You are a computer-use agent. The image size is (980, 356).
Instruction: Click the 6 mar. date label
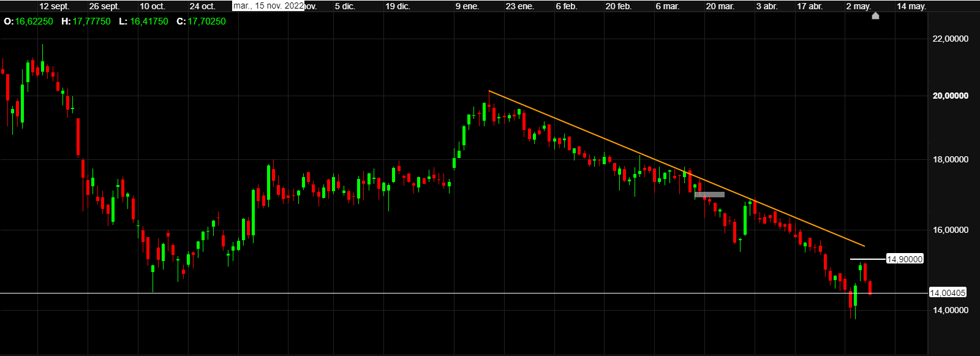click(x=668, y=6)
